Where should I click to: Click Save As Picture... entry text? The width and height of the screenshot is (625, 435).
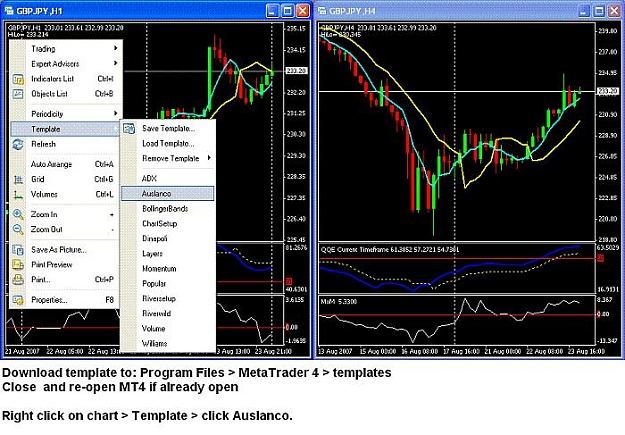(59, 250)
